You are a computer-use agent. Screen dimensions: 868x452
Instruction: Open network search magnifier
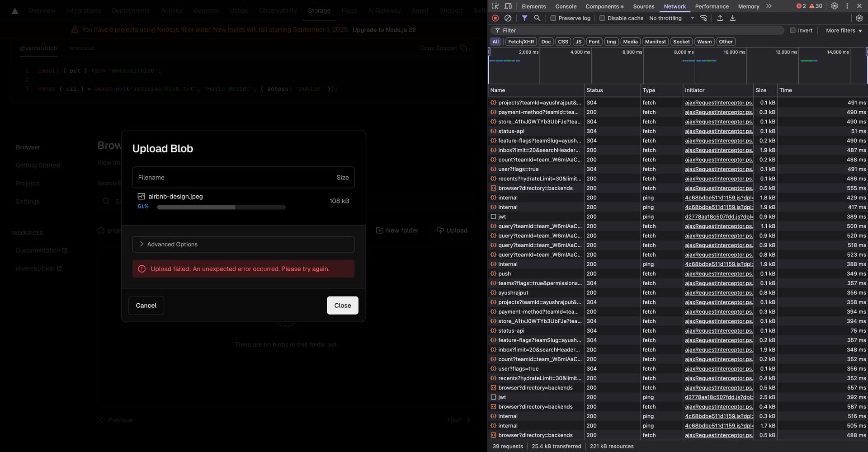[x=537, y=18]
